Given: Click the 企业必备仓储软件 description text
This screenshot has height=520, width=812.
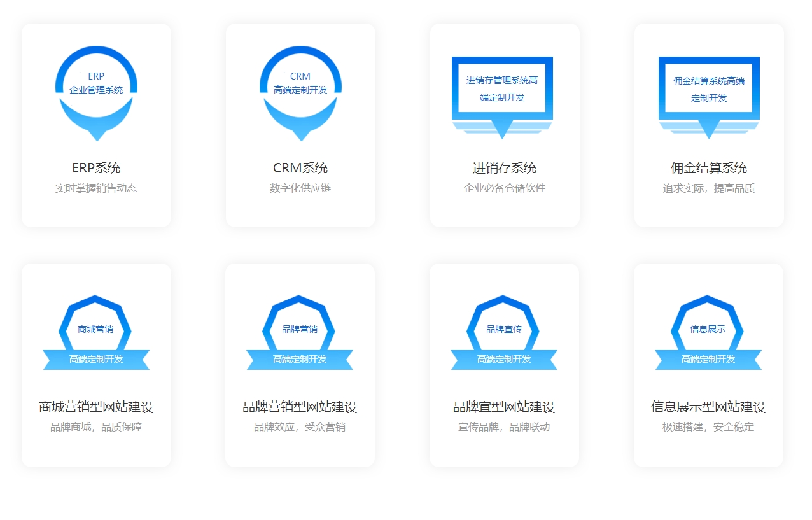Looking at the screenshot, I should click(505, 188).
